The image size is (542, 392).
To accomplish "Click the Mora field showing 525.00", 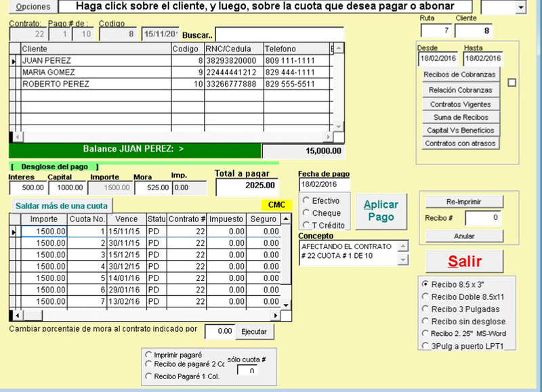I will [153, 188].
